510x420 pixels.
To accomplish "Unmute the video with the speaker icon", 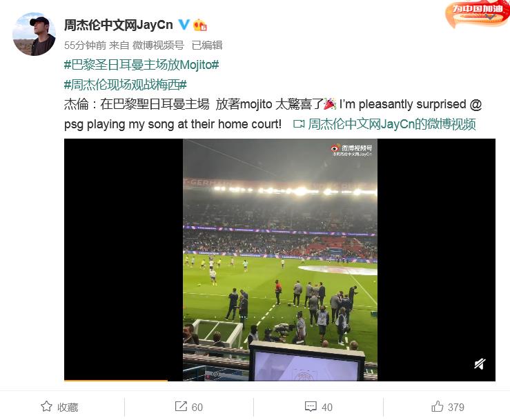I will tap(480, 363).
